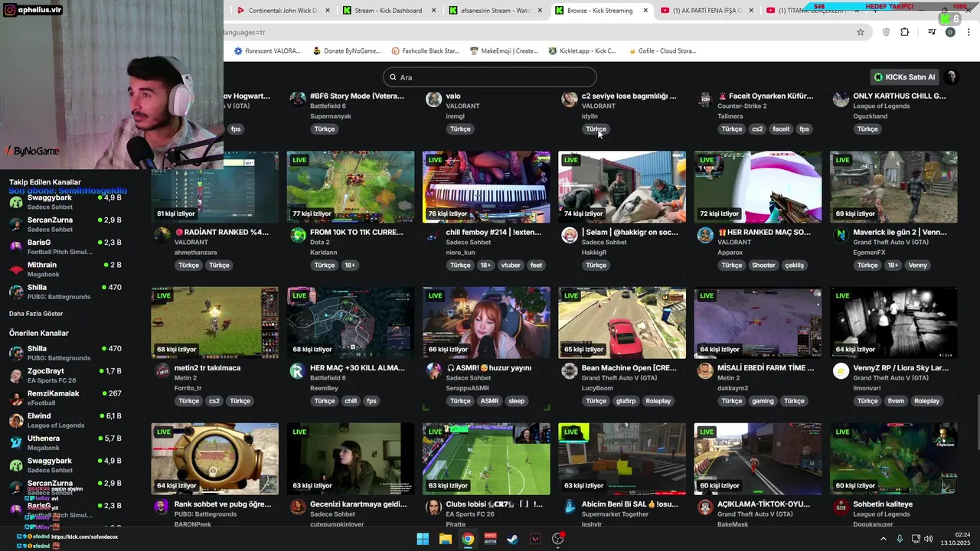
Task: Open 'HER MAÇ +30 KILL ALMA...' title
Action: point(358,368)
